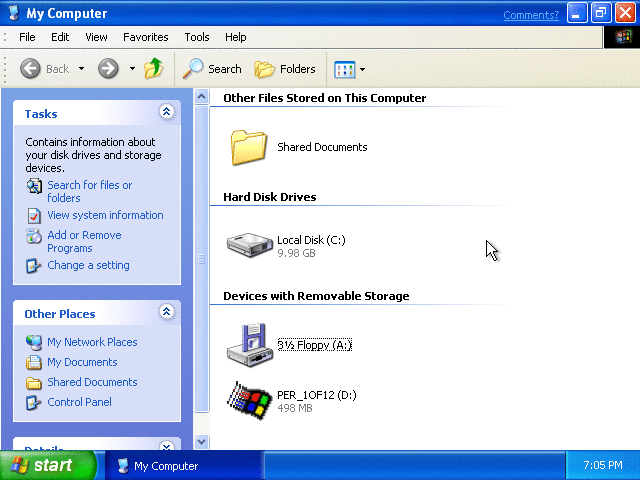Click the side pane scrollbar thumb
This screenshot has height=480, width=640.
click(201, 259)
